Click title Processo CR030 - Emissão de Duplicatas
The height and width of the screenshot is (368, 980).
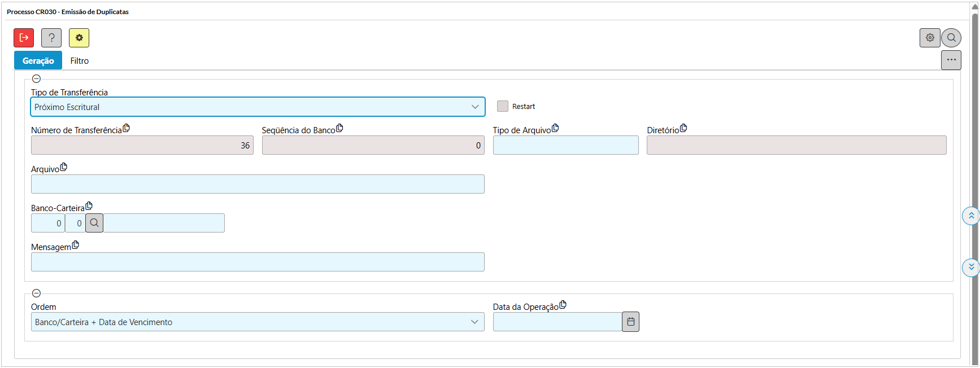click(68, 12)
